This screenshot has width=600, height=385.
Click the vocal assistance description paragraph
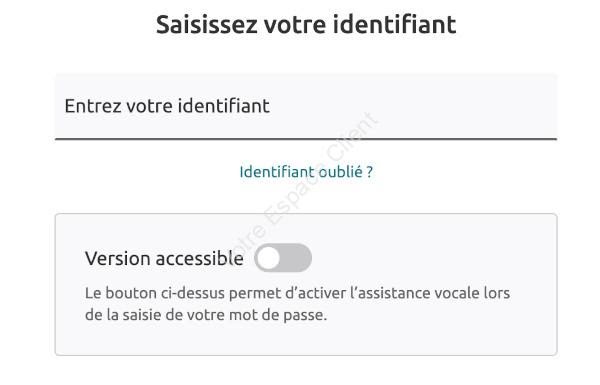(297, 304)
